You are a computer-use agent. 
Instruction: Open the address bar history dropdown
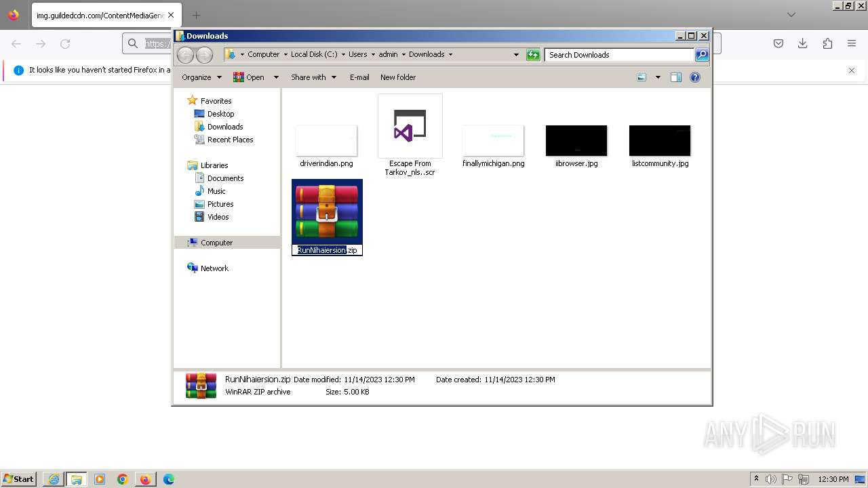click(516, 55)
